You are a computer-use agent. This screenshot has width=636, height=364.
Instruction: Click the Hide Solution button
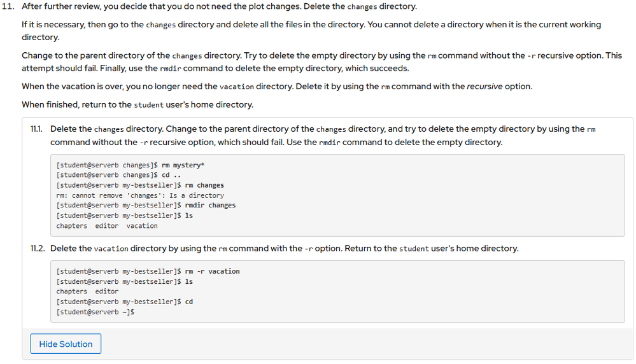tap(66, 344)
